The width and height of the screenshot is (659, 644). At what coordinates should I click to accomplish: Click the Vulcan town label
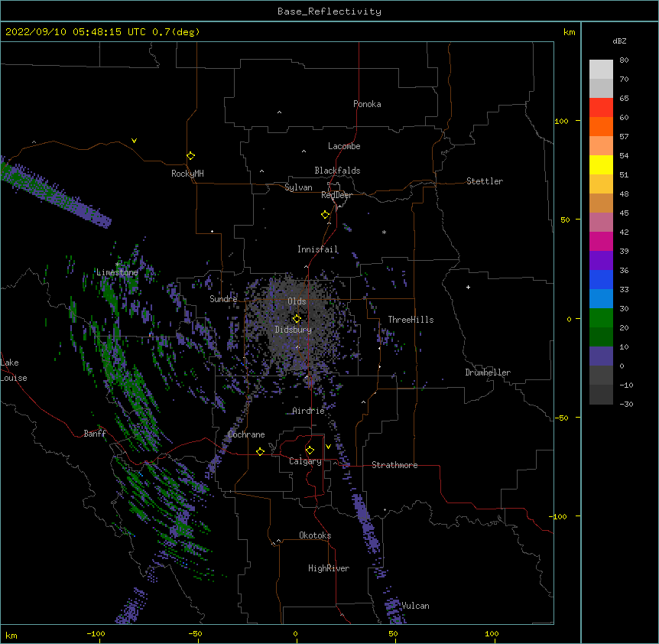(415, 606)
